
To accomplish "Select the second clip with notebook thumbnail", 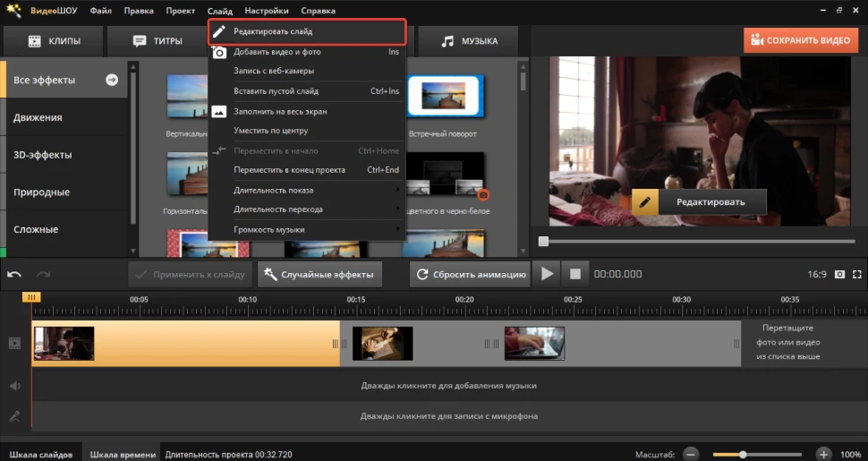I will 382,344.
